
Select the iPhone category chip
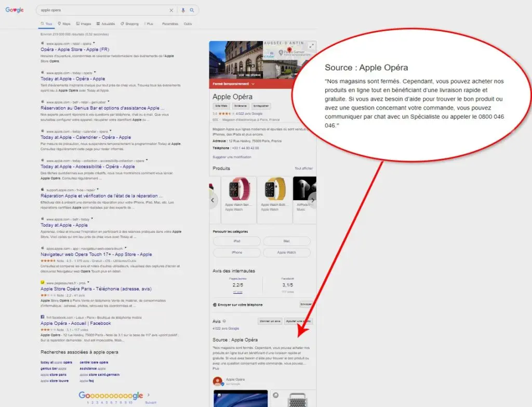(237, 253)
